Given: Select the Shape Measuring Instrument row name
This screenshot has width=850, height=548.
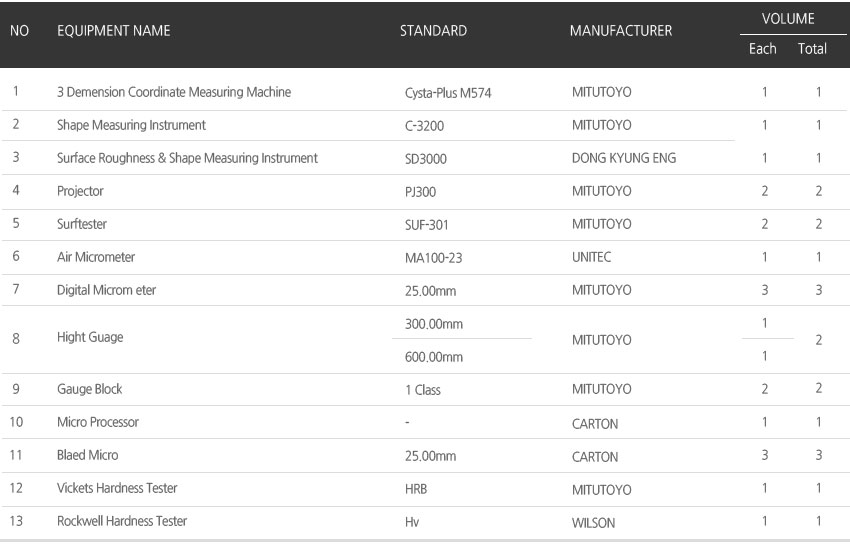Looking at the screenshot, I should click(131, 125).
